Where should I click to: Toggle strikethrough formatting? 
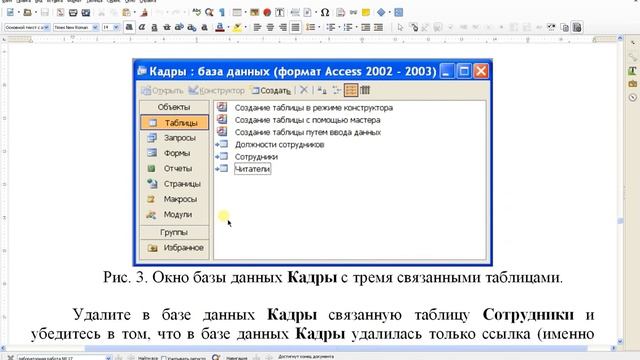pyautogui.click(x=167, y=27)
